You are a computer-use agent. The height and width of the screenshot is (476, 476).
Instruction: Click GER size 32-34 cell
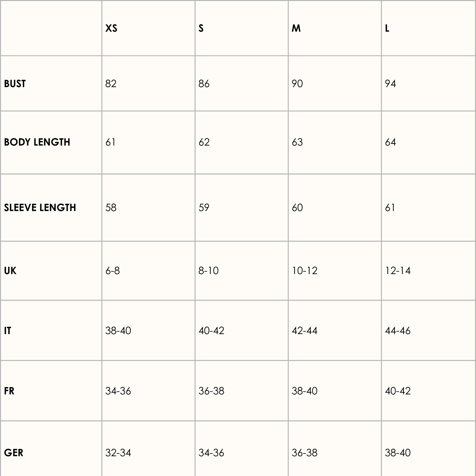point(118,453)
